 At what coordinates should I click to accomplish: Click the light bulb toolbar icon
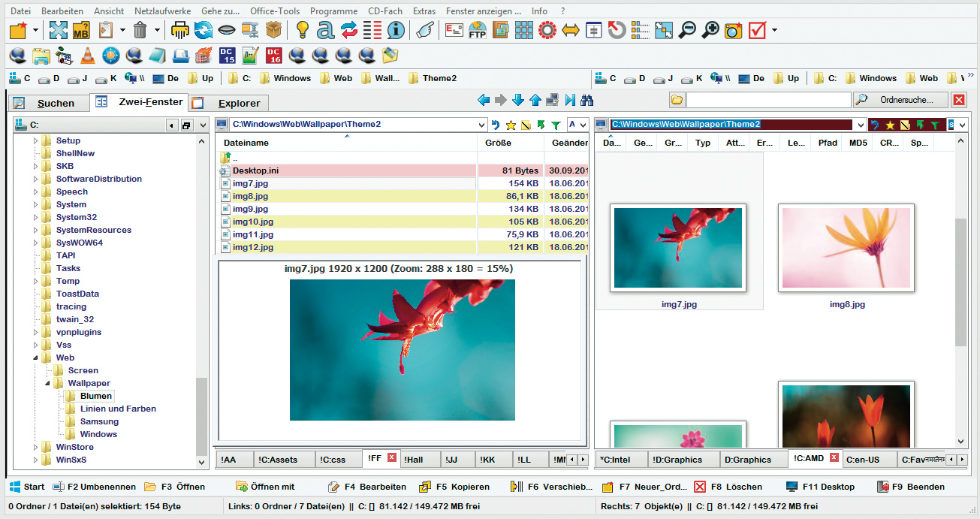[x=302, y=30]
